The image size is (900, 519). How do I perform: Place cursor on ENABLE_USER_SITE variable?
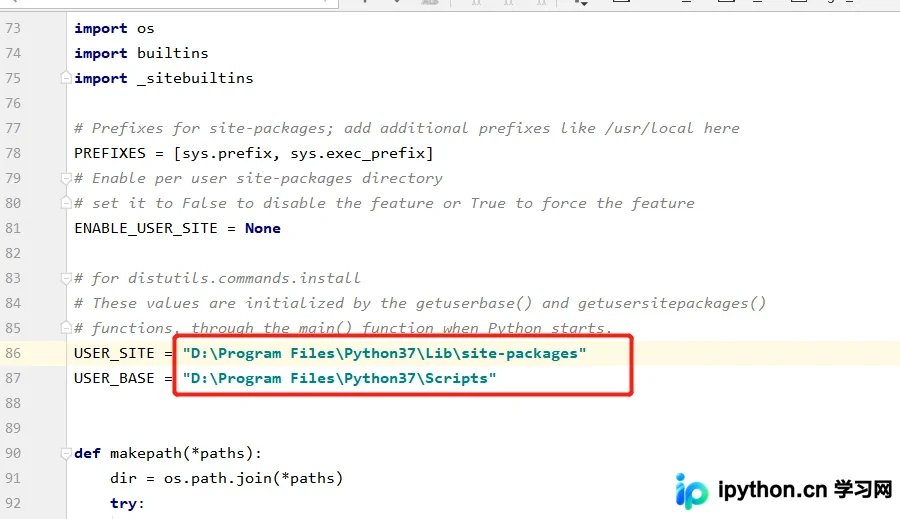pyautogui.click(x=146, y=228)
